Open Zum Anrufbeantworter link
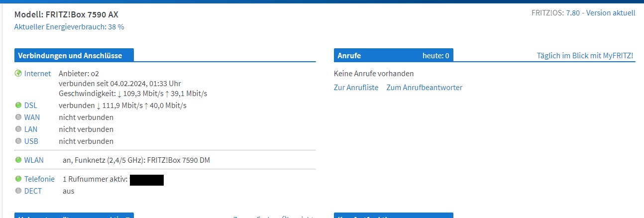644x218 pixels. tap(425, 88)
